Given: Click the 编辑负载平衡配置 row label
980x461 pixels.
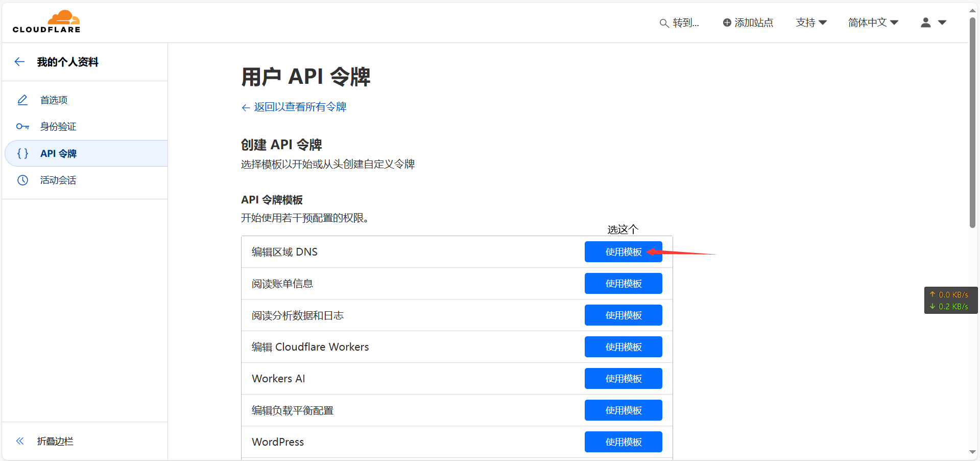Looking at the screenshot, I should pyautogui.click(x=293, y=410).
